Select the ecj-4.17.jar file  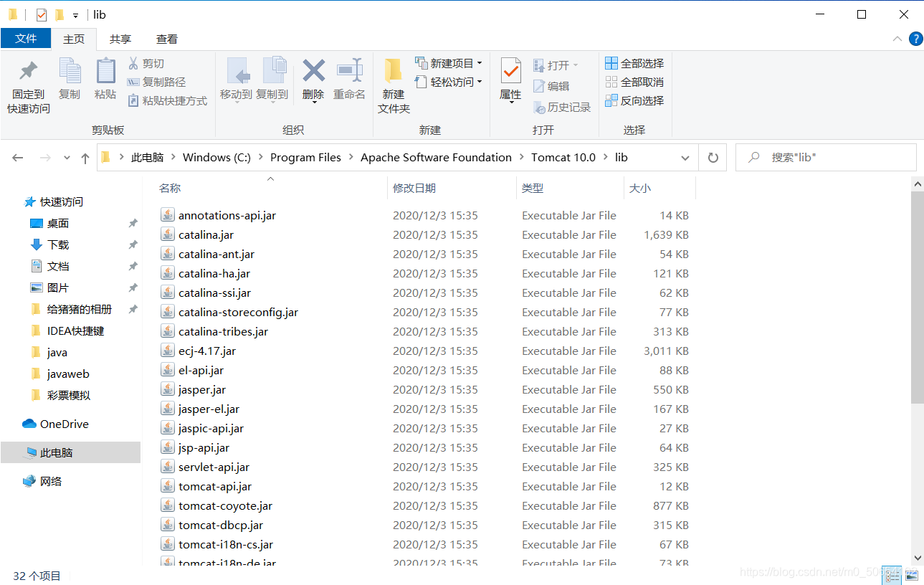click(x=207, y=351)
